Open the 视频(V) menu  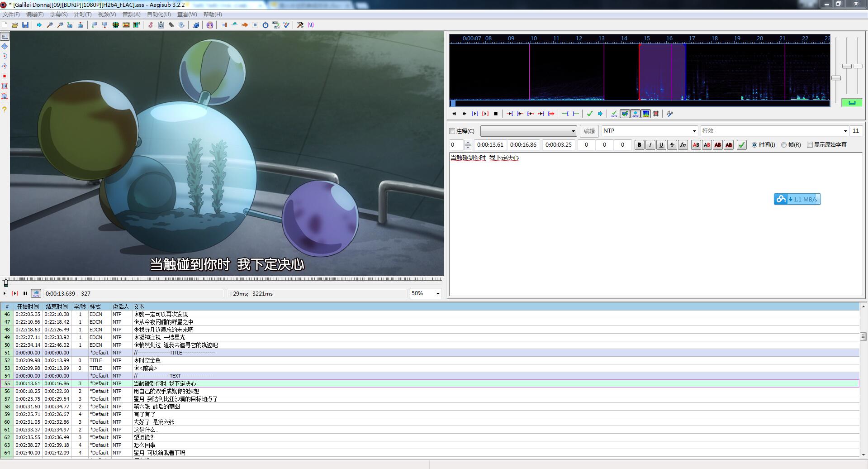click(107, 14)
